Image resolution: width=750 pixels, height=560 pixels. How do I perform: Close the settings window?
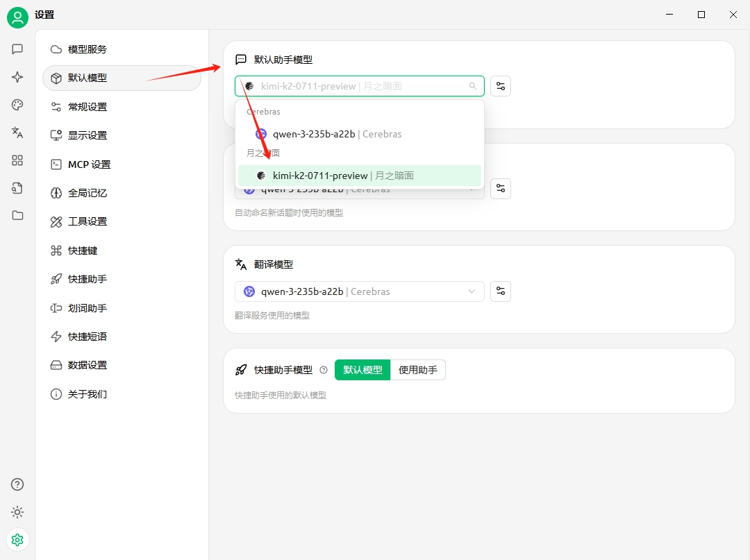(733, 15)
